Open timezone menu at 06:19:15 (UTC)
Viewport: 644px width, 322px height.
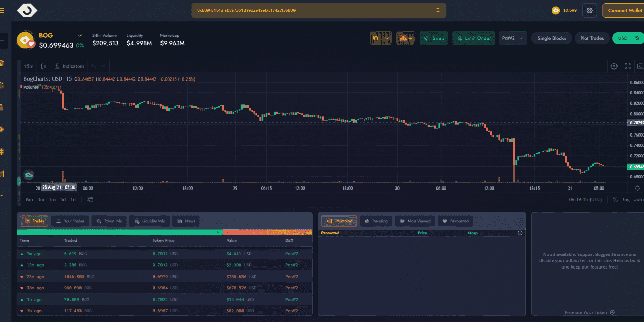(585, 199)
